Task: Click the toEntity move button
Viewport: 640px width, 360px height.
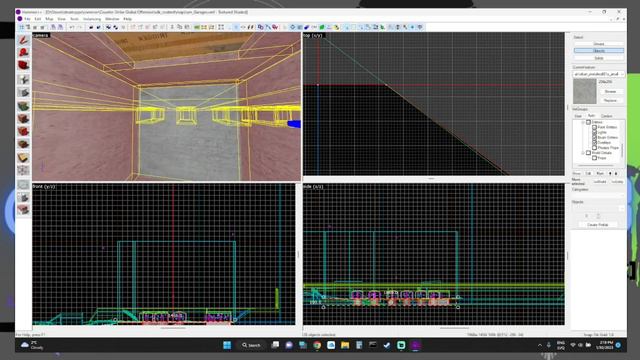Action: point(617,182)
